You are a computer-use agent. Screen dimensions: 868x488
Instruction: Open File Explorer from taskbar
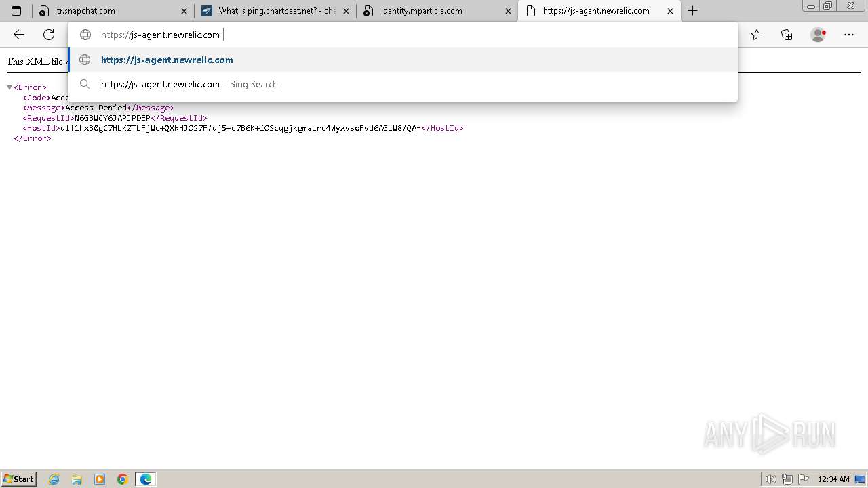pos(77,479)
